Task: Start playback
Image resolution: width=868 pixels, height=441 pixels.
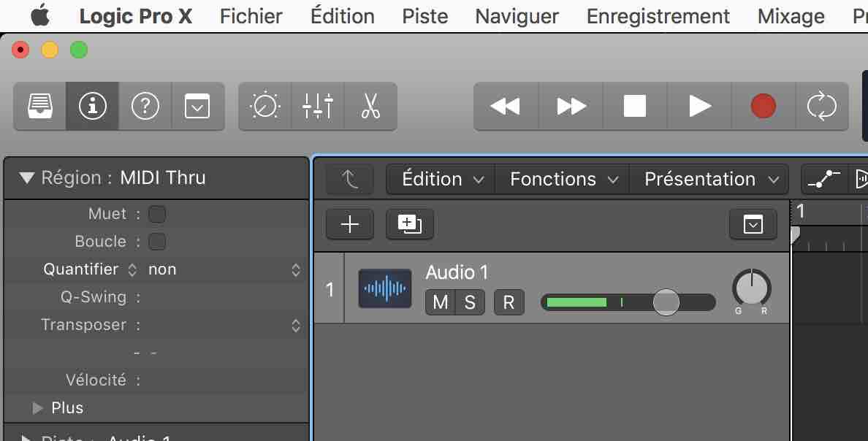Action: tap(700, 107)
